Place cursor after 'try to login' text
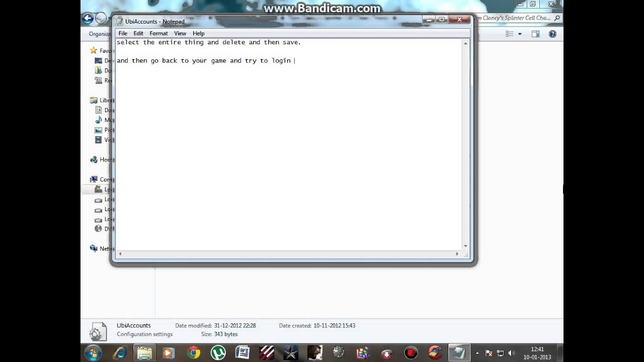The width and height of the screenshot is (644, 362). pos(294,60)
